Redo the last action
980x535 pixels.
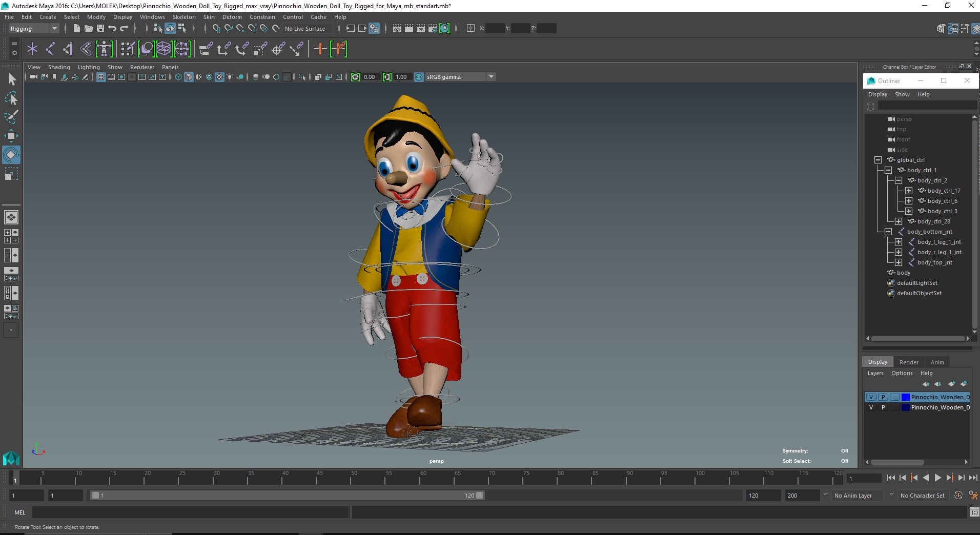tap(124, 29)
